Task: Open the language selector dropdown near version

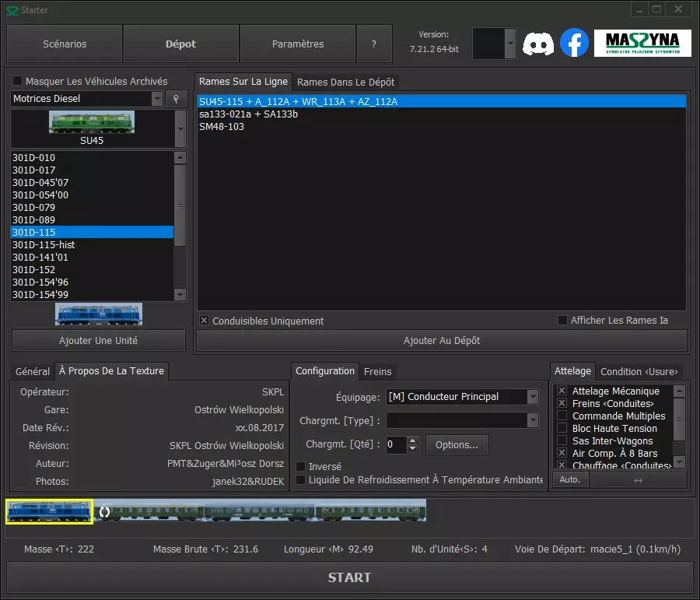Action: pyautogui.click(x=510, y=44)
